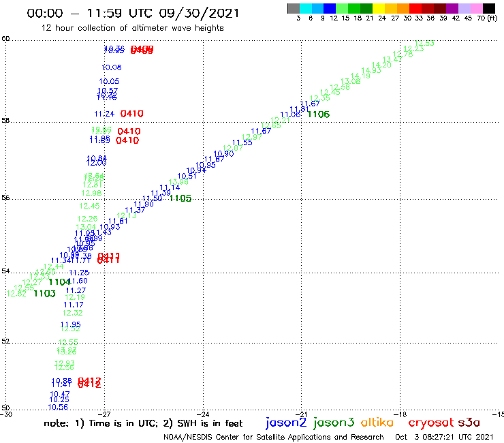The width and height of the screenshot is (504, 443).
Task: Click the 12.13 wave height value
Action: (x=127, y=215)
